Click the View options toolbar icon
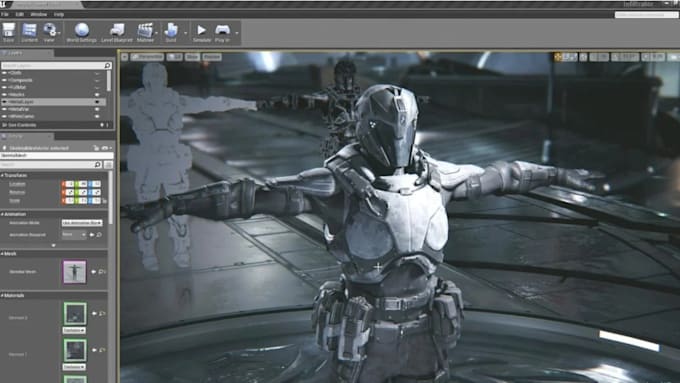The height and width of the screenshot is (383, 680). tap(49, 30)
